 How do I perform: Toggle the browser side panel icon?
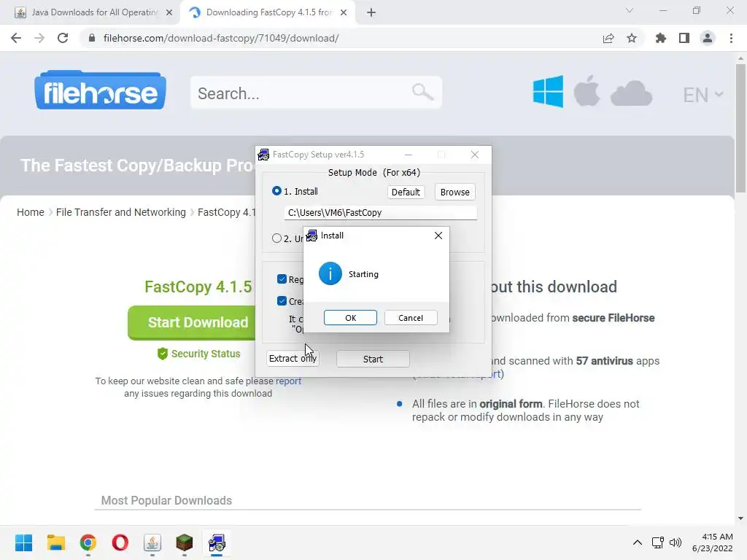[684, 38]
